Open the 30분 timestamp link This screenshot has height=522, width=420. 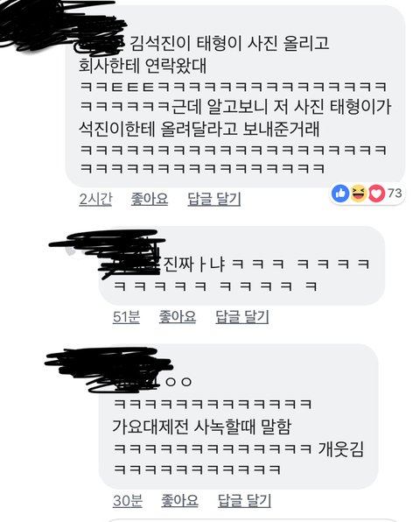[128, 501]
